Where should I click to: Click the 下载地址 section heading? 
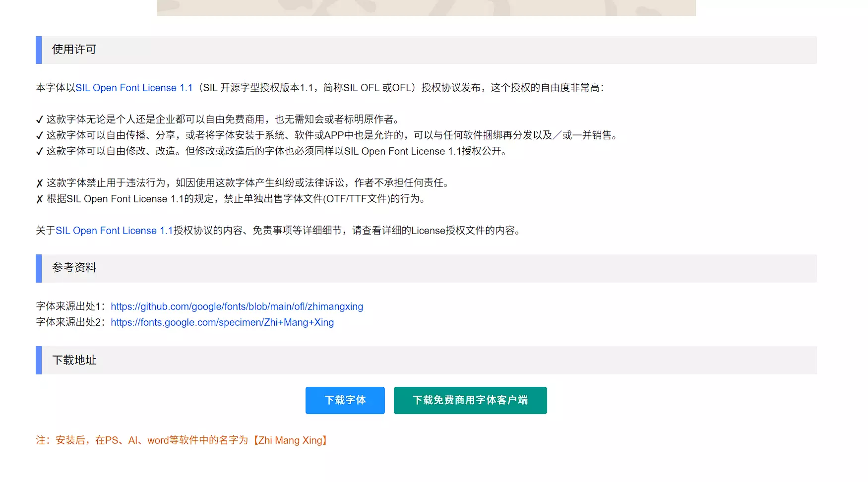point(74,360)
